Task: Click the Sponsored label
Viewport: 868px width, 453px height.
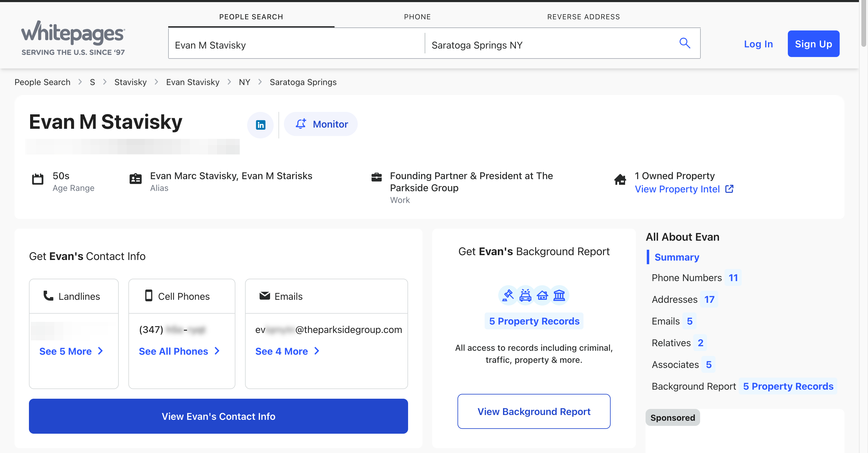Action: coord(673,417)
